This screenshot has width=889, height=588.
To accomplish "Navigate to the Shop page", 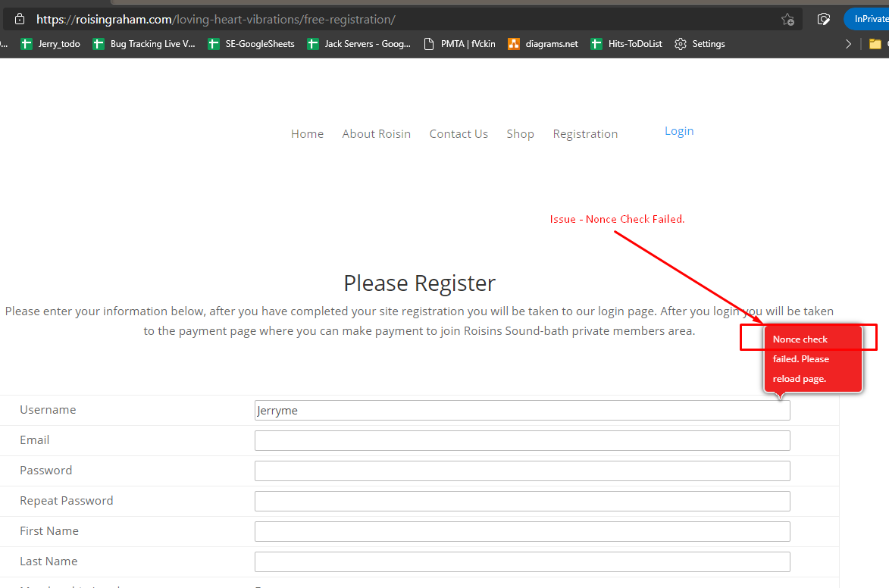I will 520,134.
